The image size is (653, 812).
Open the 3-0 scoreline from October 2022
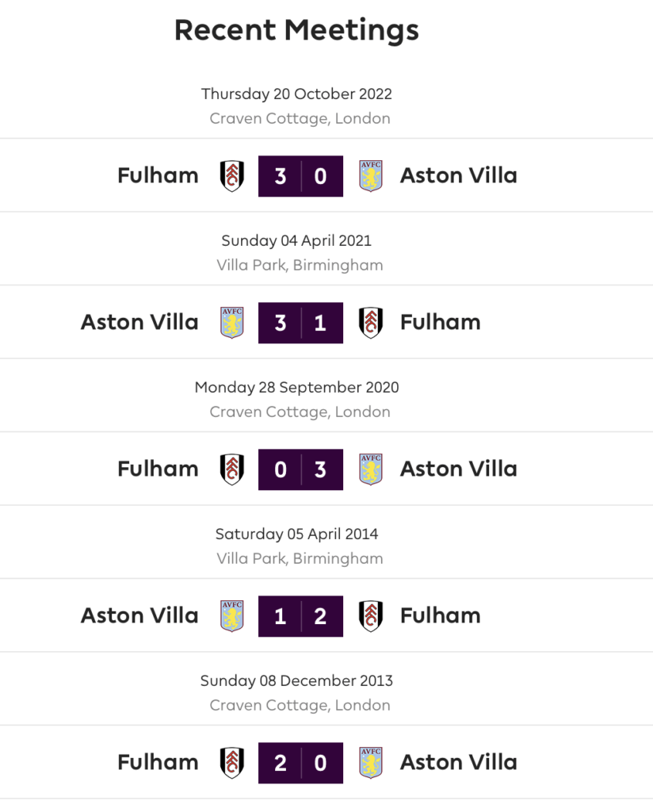300,176
